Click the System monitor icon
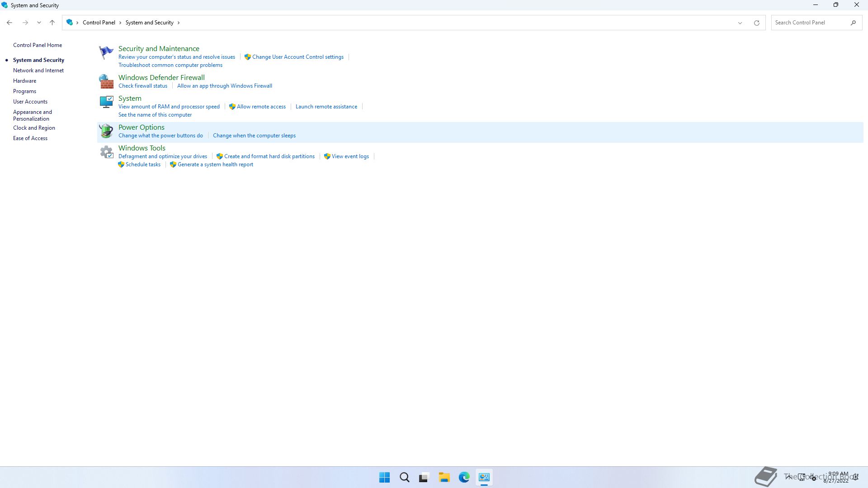The image size is (868, 488). point(106,102)
